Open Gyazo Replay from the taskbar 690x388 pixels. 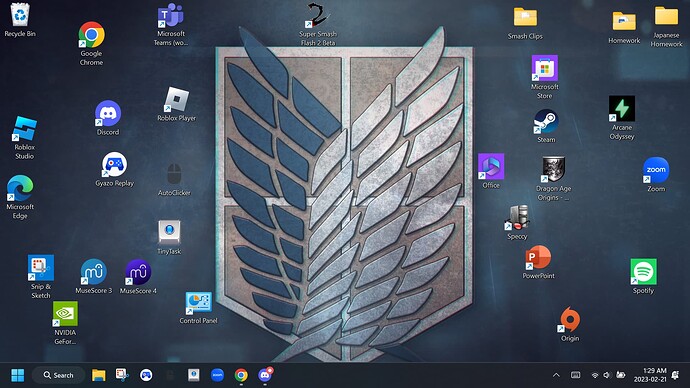tap(146, 375)
